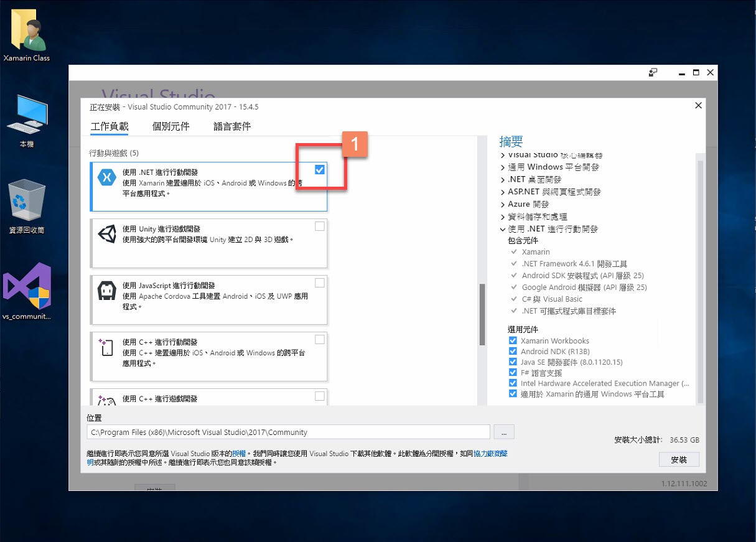Click the 36.53 GB install size value
Screen dimensions: 756x542
click(x=684, y=440)
